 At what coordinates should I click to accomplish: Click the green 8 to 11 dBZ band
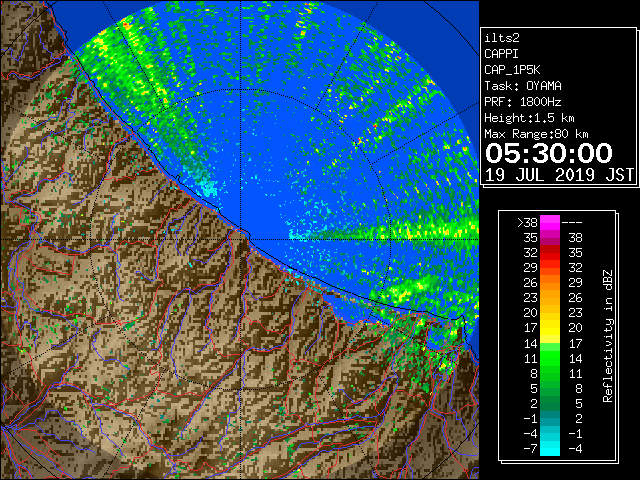pyautogui.click(x=550, y=373)
